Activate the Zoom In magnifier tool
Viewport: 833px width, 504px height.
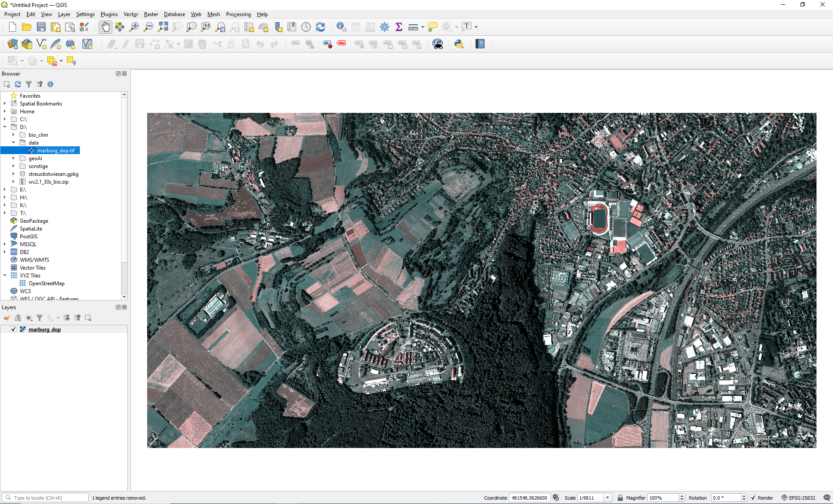point(134,27)
